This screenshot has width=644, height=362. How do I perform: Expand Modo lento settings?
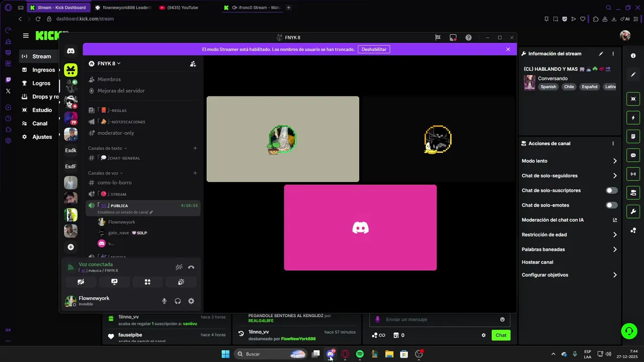[x=569, y=161]
